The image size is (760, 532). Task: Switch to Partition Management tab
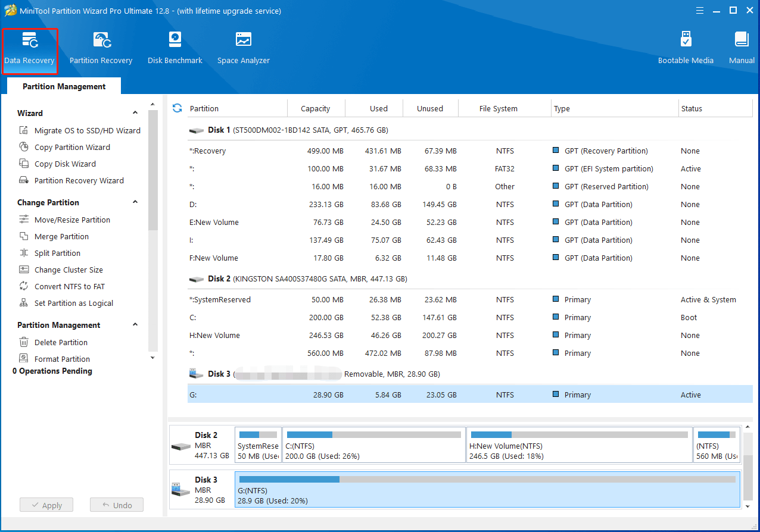tap(64, 86)
